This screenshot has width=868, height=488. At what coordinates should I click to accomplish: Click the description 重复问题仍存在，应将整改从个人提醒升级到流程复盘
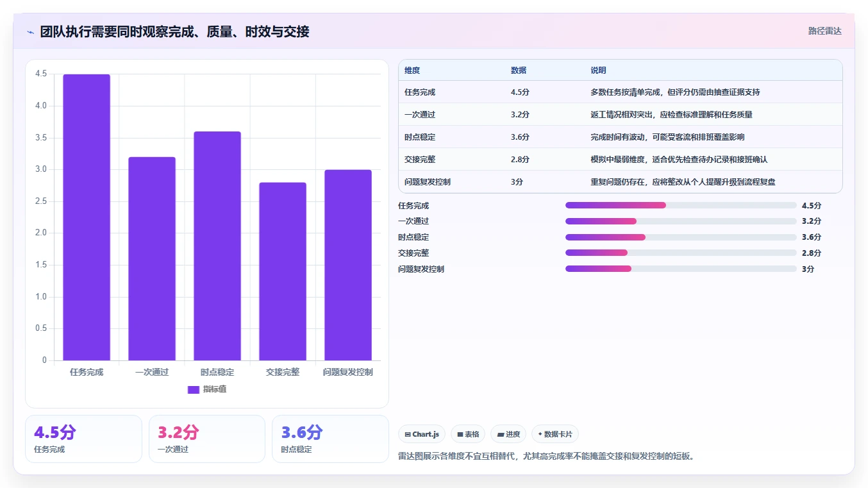point(683,182)
